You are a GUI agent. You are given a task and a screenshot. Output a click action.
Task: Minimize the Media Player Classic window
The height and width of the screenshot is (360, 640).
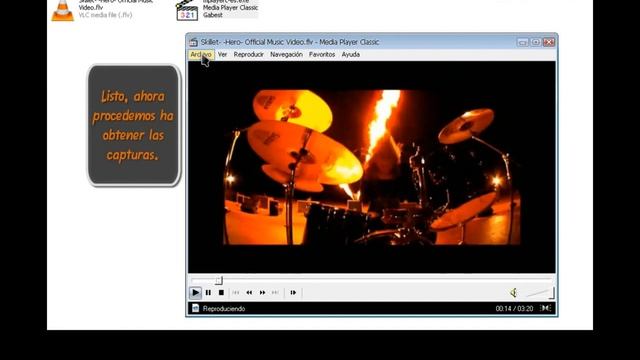point(522,42)
